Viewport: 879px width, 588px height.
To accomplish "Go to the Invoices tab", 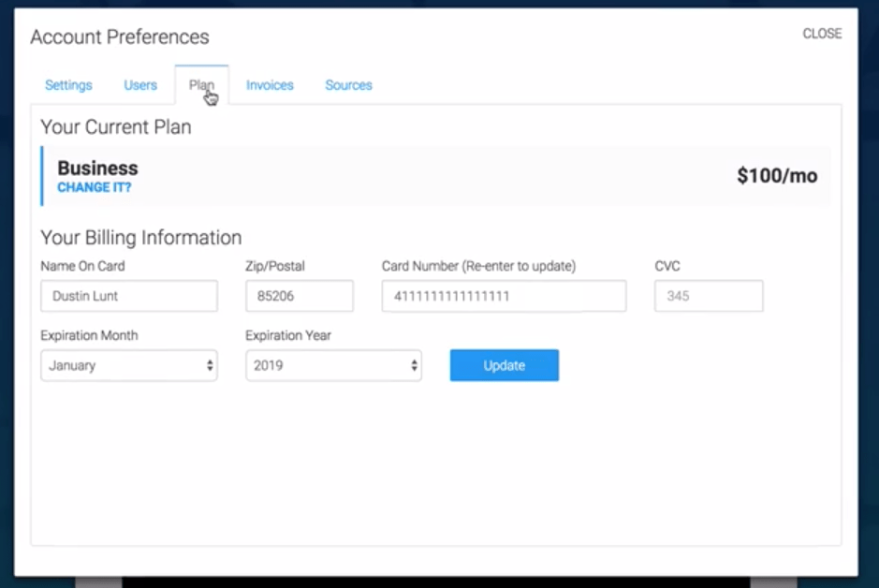I will point(270,85).
